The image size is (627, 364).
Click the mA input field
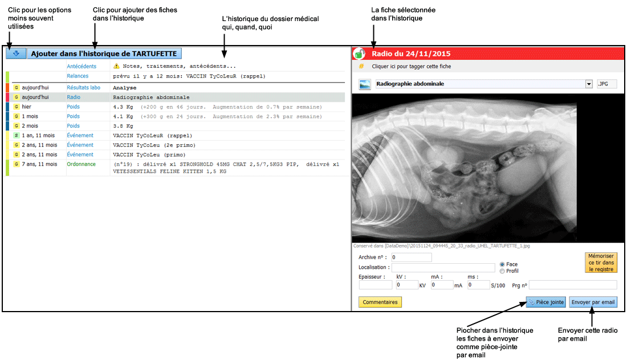(x=442, y=285)
